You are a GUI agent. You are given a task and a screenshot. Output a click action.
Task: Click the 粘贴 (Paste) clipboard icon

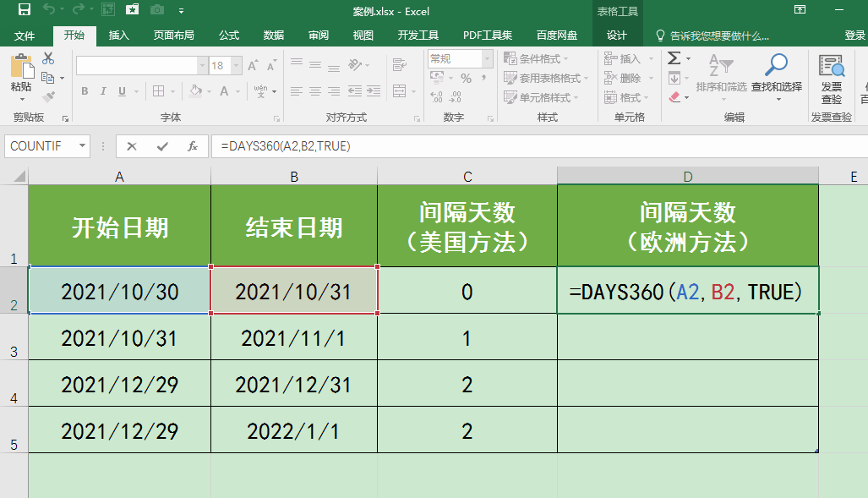pyautogui.click(x=21, y=67)
